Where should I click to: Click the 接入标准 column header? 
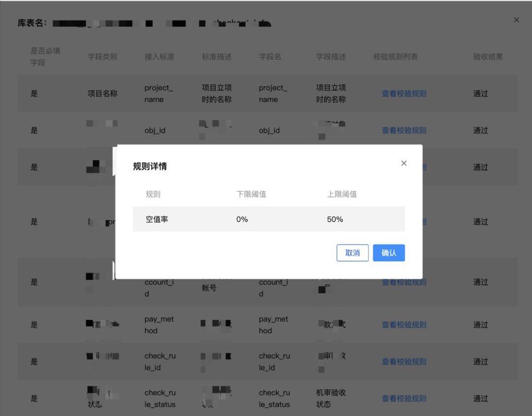coord(160,57)
